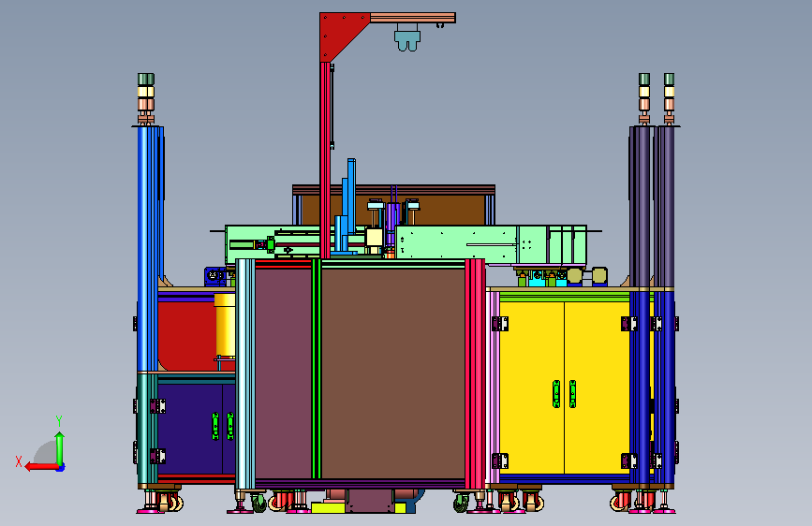Click the red X axis arrow of the triad
The width and height of the screenshot is (812, 526).
point(41,467)
